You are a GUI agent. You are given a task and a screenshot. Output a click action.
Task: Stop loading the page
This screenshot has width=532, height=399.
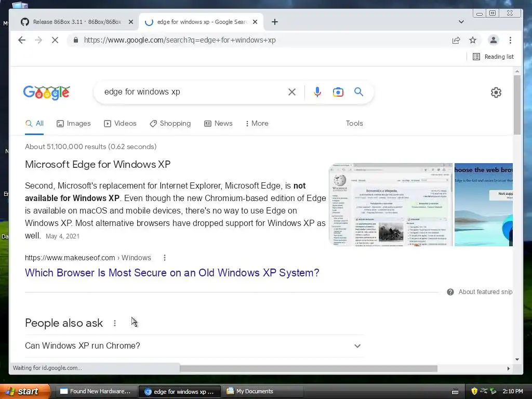(x=55, y=40)
